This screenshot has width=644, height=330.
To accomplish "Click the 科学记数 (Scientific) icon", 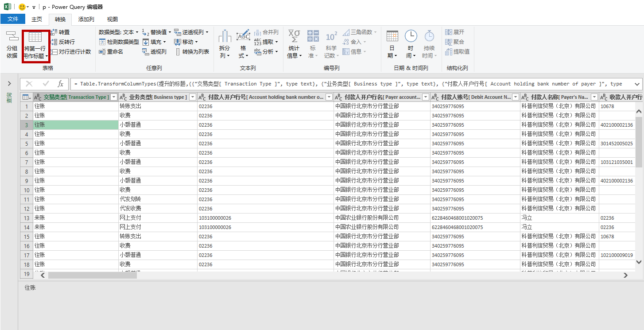I will click(x=331, y=36).
